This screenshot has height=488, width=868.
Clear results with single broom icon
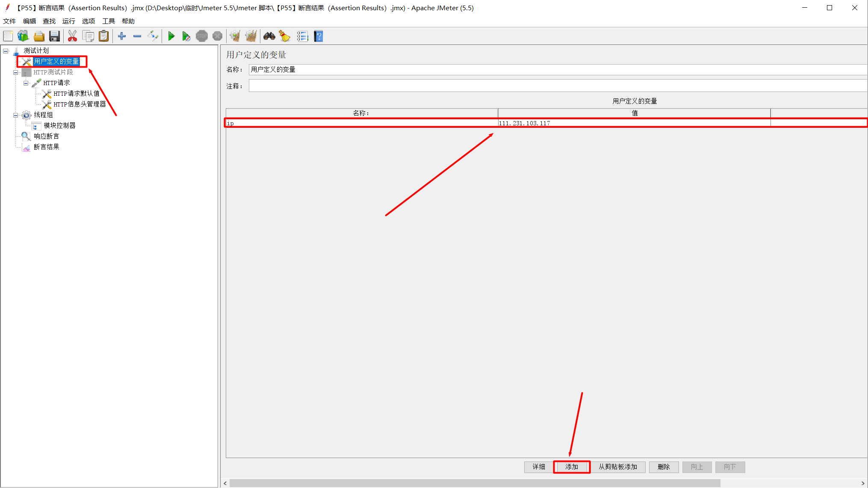[235, 36]
